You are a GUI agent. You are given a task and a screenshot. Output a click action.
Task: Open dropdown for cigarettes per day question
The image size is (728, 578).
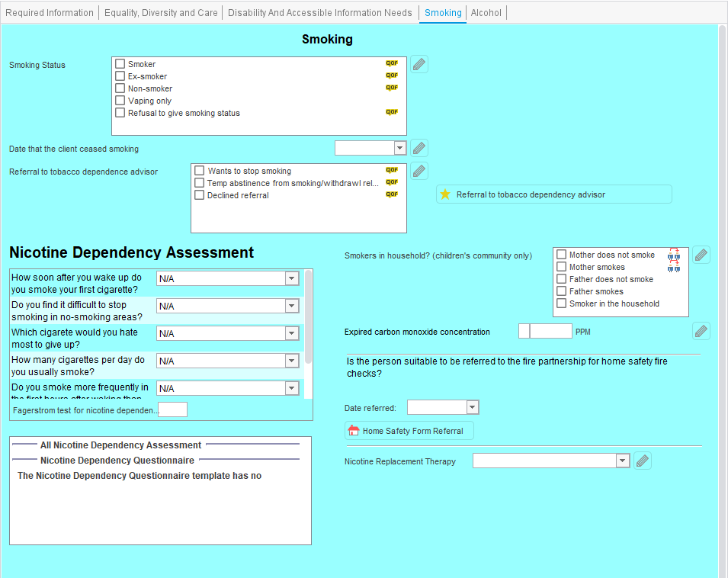coord(291,361)
